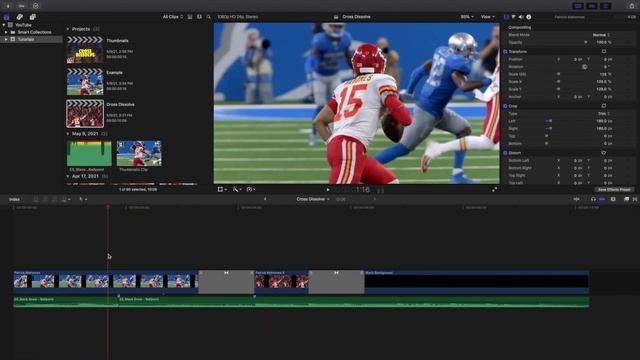The image size is (640, 360).
Task: Go back in timeline history arrow
Action: [x=265, y=199]
